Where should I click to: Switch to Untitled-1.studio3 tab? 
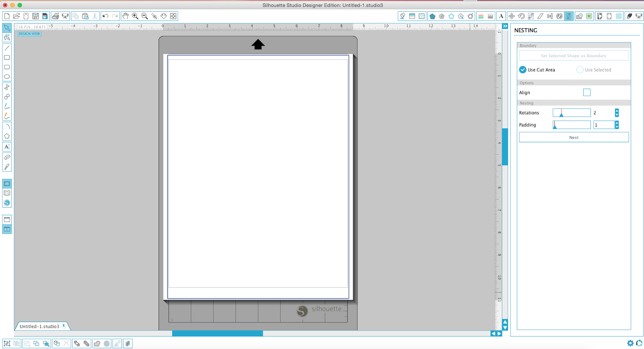tap(39, 326)
